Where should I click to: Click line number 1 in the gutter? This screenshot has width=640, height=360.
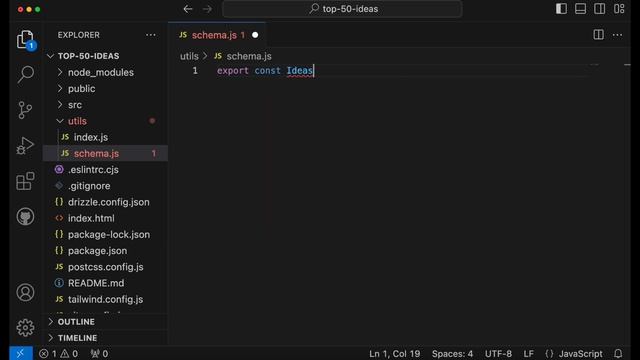pyautogui.click(x=195, y=71)
